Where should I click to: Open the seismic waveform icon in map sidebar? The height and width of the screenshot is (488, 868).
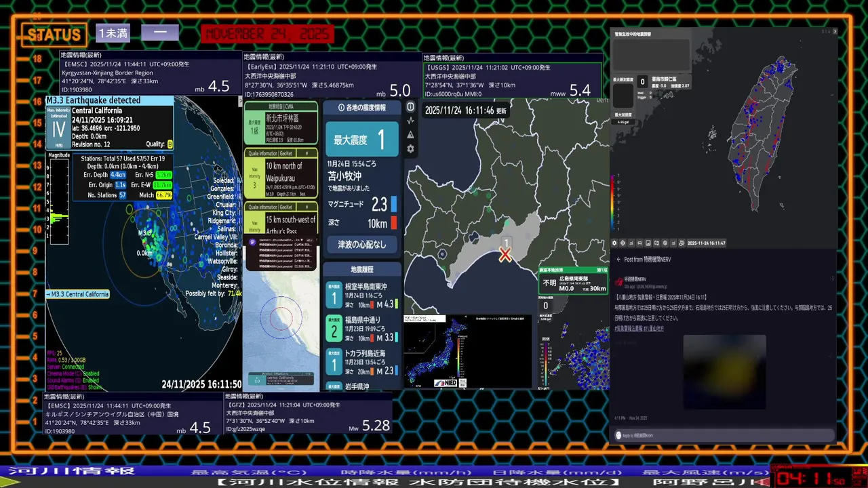410,121
